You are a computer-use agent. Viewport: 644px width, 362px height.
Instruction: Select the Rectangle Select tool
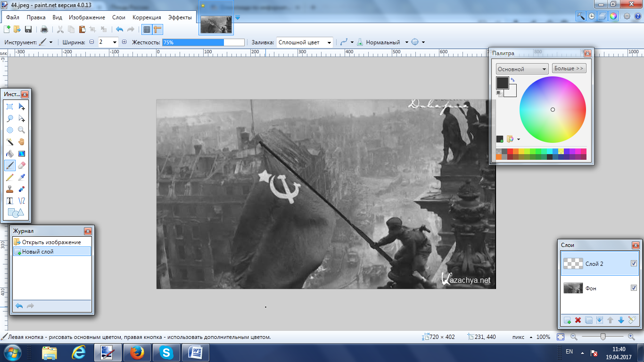[10, 107]
